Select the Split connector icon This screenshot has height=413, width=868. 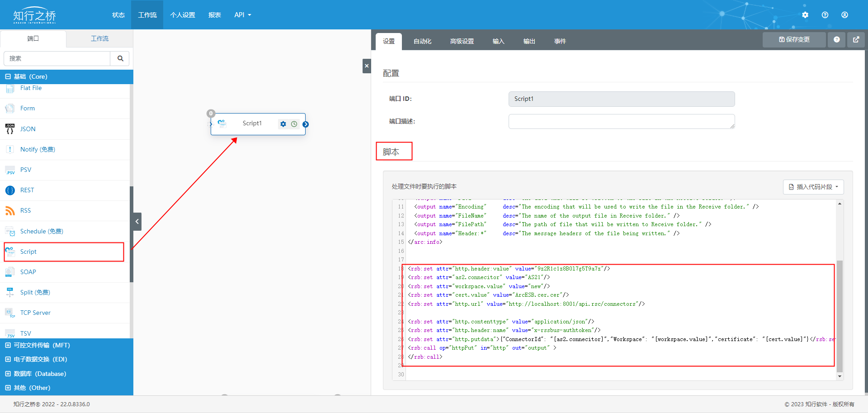click(x=10, y=292)
